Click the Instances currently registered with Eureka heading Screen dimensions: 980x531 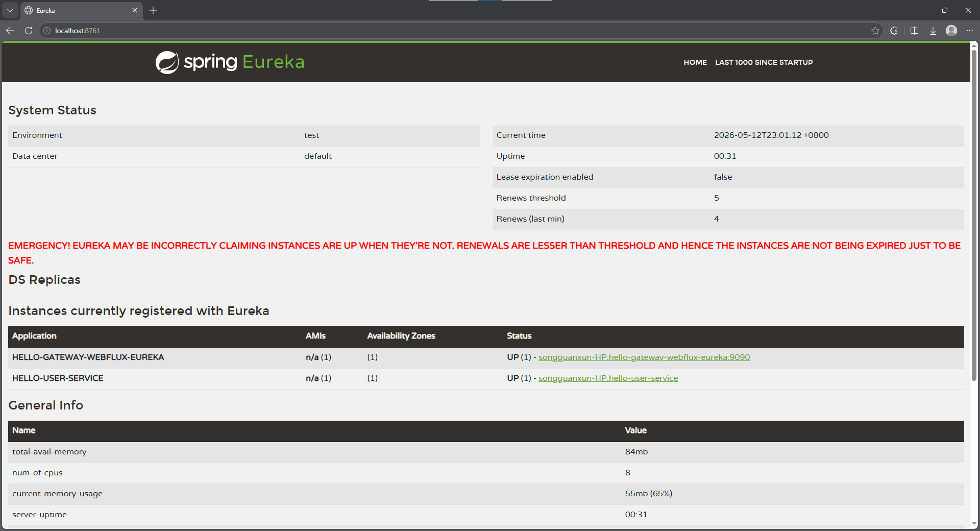[x=139, y=311]
